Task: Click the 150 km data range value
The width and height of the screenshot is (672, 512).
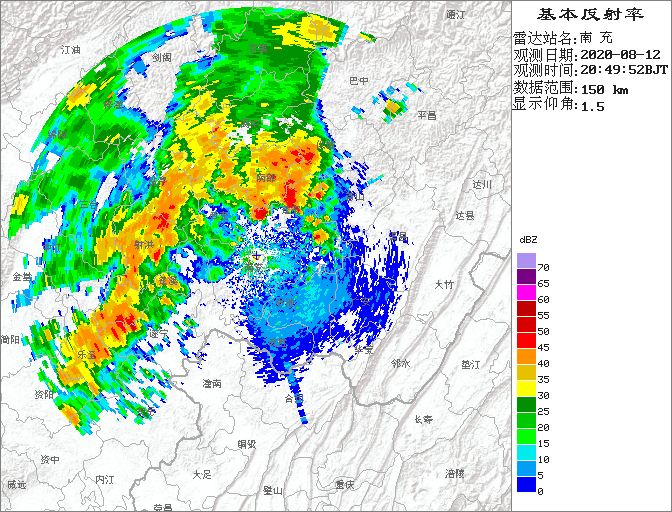Action: [605, 89]
